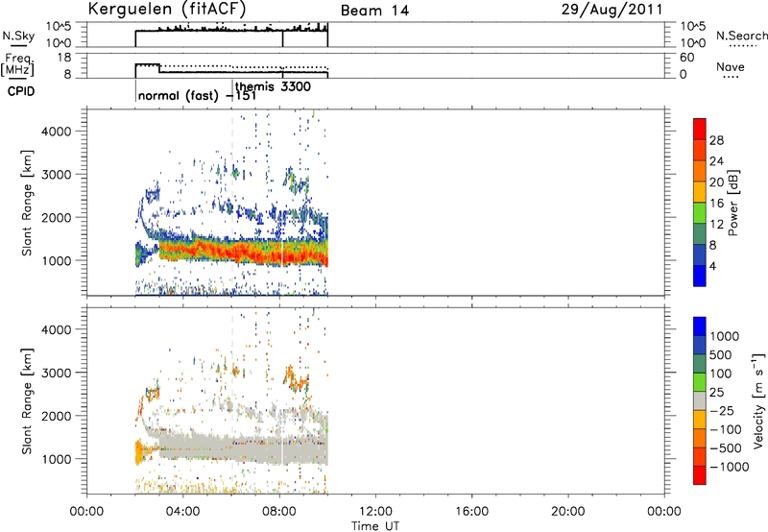Click the power panel 'Slant Range [km]' label

point(27,203)
